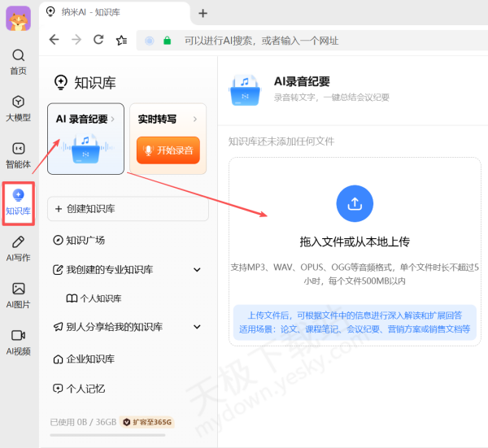
Task: Select the AI图片 sidebar icon
Action: 18,289
